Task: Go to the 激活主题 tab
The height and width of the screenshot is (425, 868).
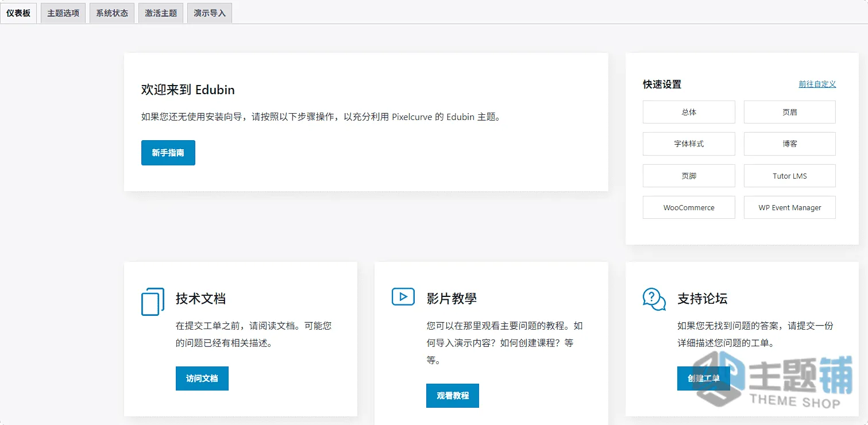Action: coord(161,13)
